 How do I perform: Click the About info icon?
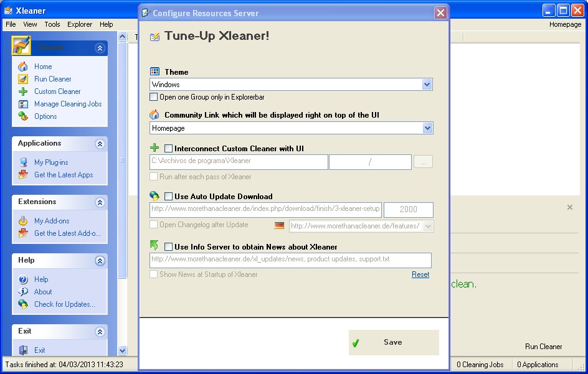23,292
